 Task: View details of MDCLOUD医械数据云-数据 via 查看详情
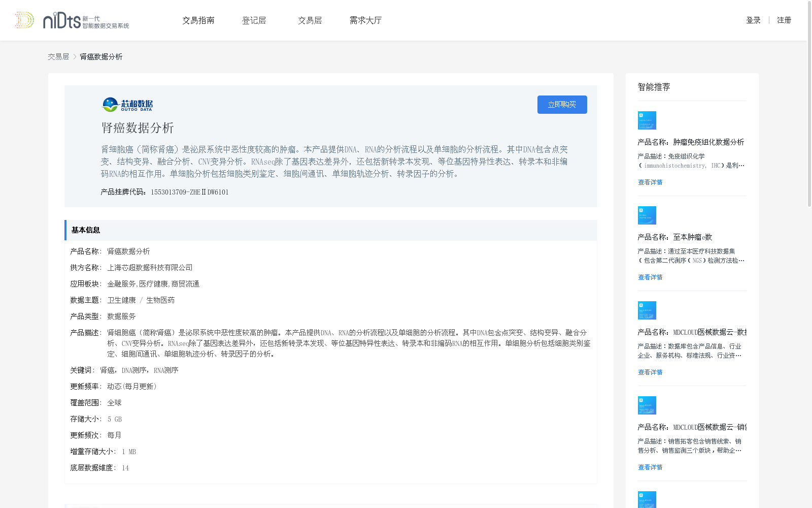(650, 372)
